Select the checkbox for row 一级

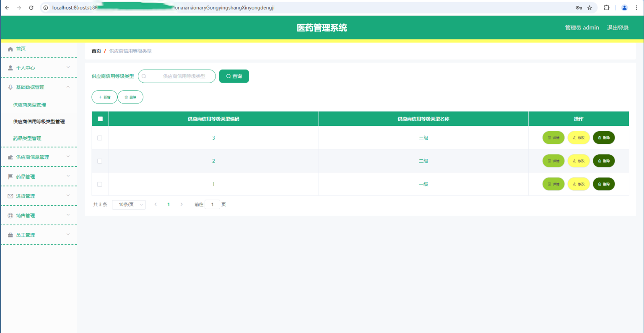[x=100, y=184]
